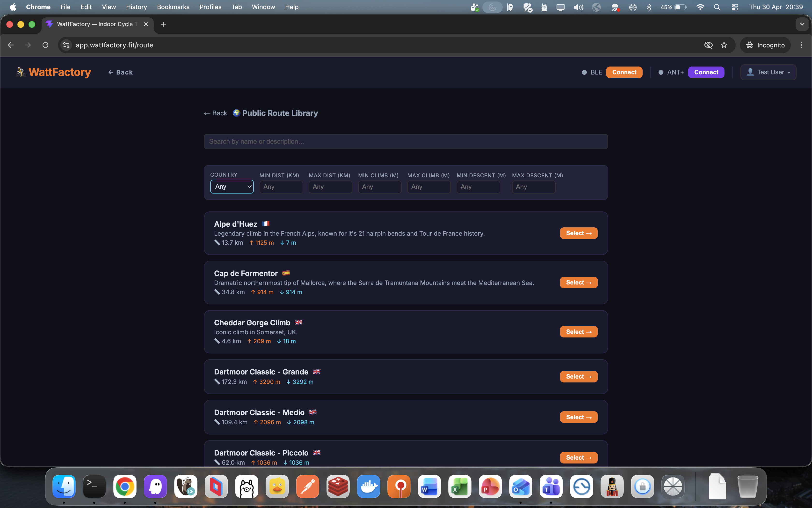Click the UK flag next to Dartmoor Classic - Grande
The image size is (812, 508).
[316, 372]
